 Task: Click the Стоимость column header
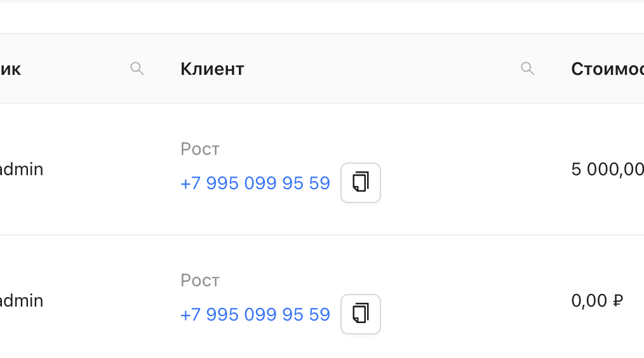(607, 69)
